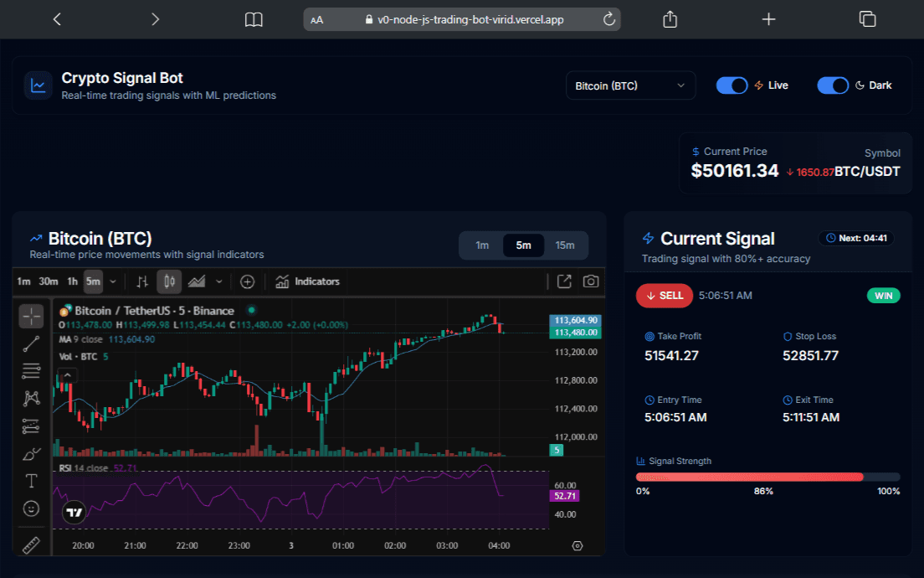Click the 113,604.90 price axis label
Screen dimensions: 924x578
(575, 320)
